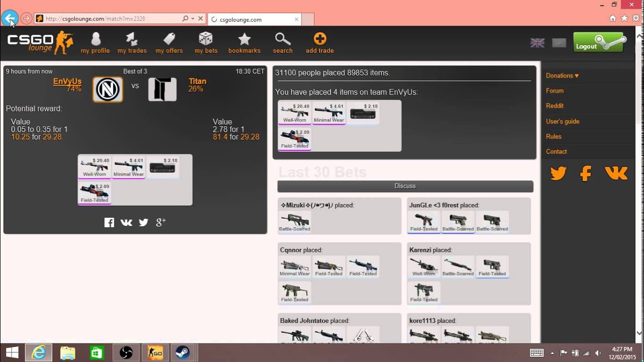This screenshot has width=644, height=362.
Task: Click the EnVyUs team name link
Action: point(67,81)
